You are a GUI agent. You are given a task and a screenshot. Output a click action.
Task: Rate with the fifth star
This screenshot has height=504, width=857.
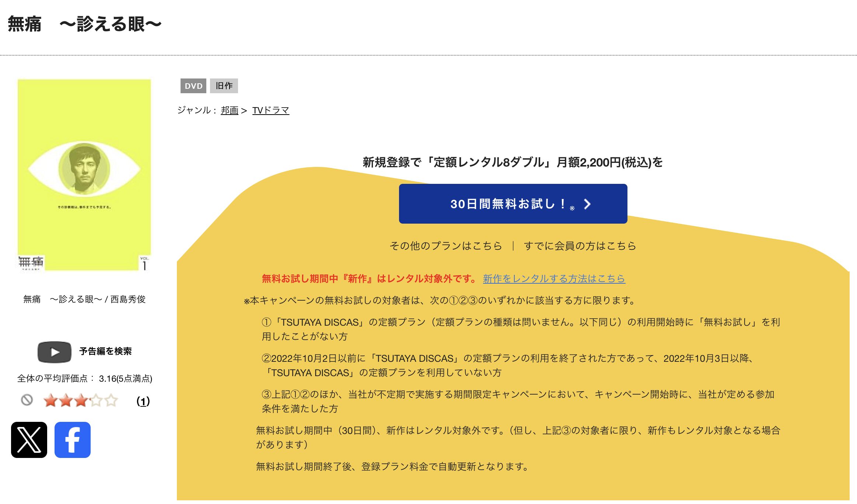click(x=111, y=400)
